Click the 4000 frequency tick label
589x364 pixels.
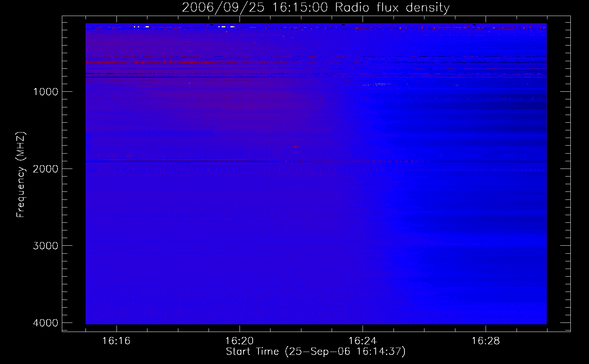coord(46,323)
